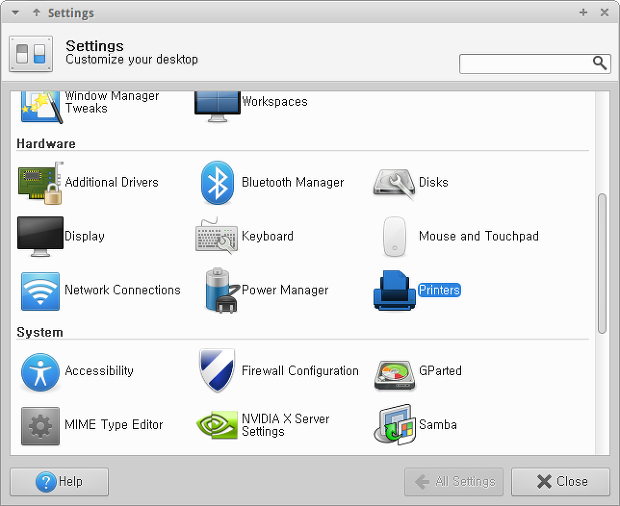The width and height of the screenshot is (620, 506).
Task: Click the search magnifier icon
Action: (599, 63)
